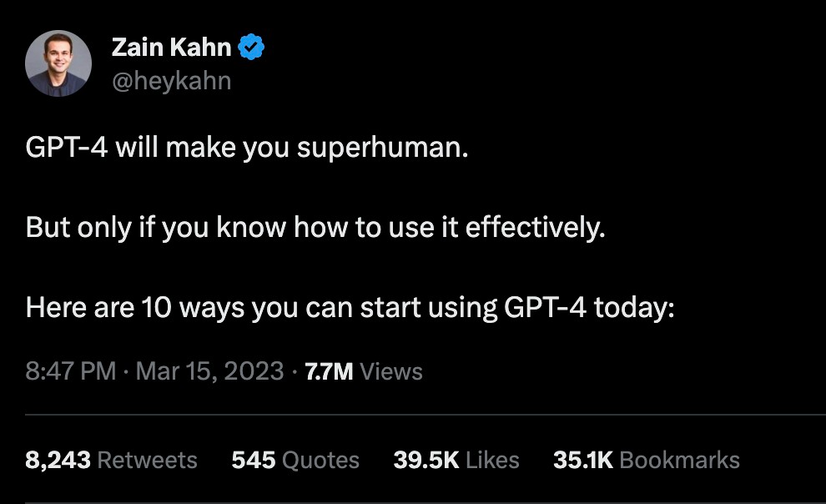The height and width of the screenshot is (504, 826).
Task: Click the blue verified badge icon
Action: [249, 47]
